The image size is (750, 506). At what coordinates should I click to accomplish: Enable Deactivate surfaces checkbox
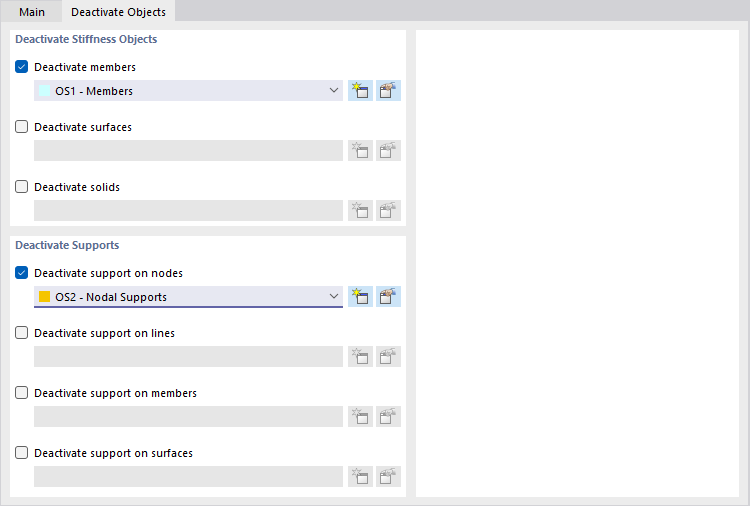click(x=22, y=127)
